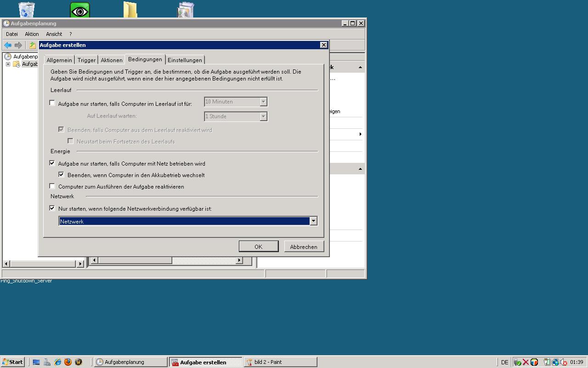Click the green eye desktop icon
The width and height of the screenshot is (588, 368).
pos(79,10)
